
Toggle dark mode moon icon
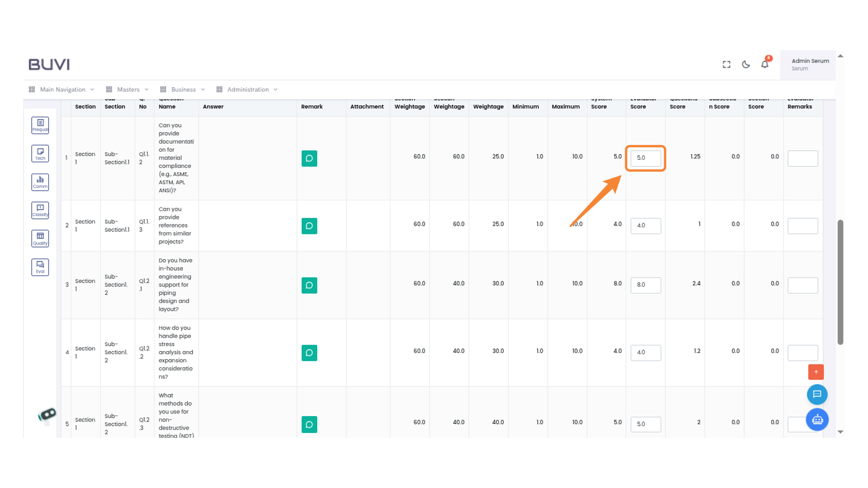tap(746, 65)
